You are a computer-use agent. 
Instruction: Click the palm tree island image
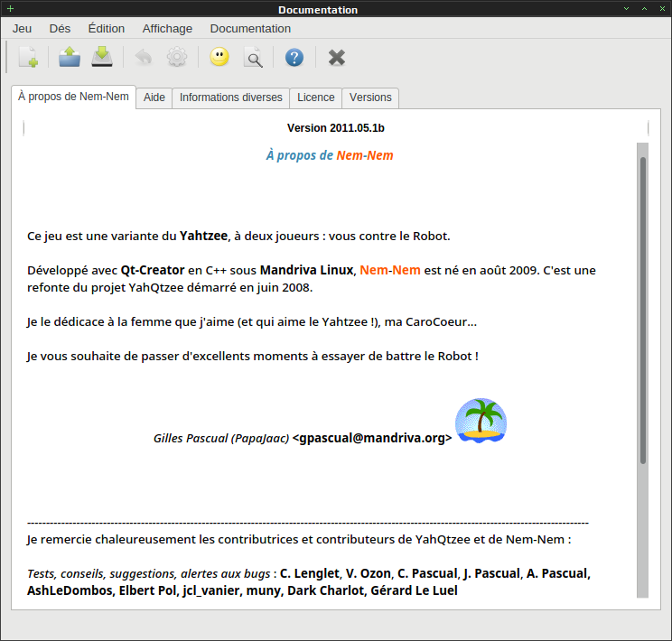[x=481, y=421]
